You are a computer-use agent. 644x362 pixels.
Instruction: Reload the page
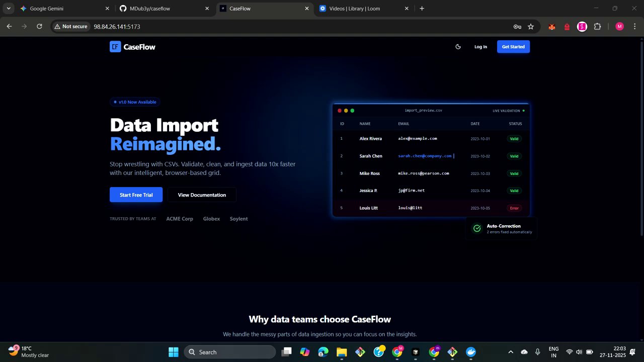39,26
